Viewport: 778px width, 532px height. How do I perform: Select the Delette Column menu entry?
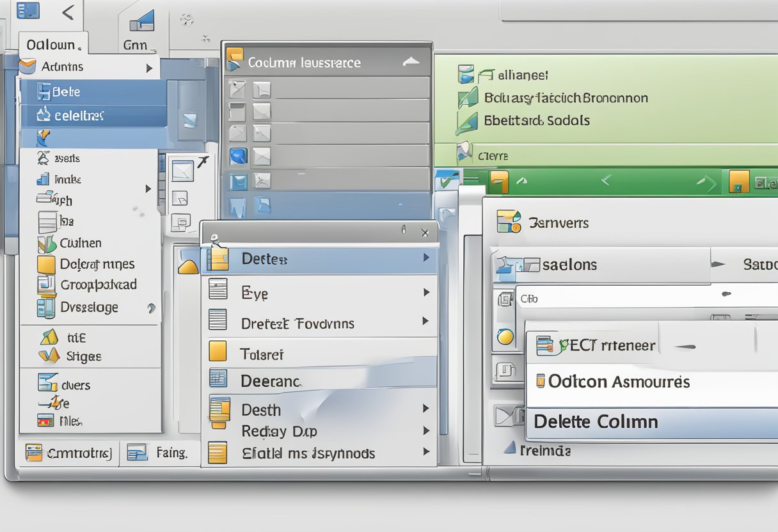[595, 422]
